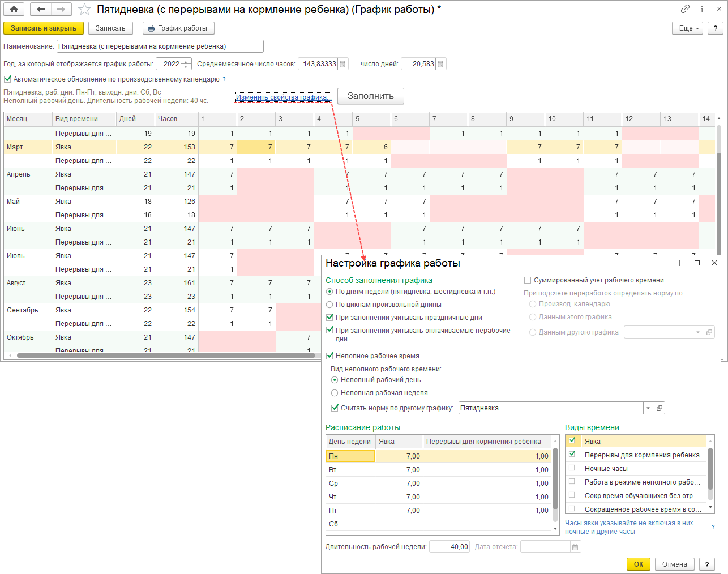Uncheck Явка time type checkbox

pyautogui.click(x=572, y=440)
